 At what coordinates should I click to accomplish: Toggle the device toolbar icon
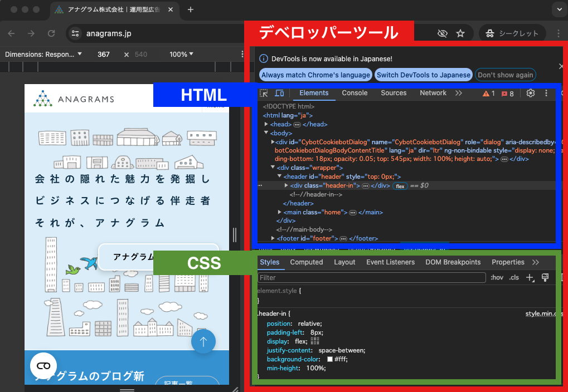click(279, 94)
